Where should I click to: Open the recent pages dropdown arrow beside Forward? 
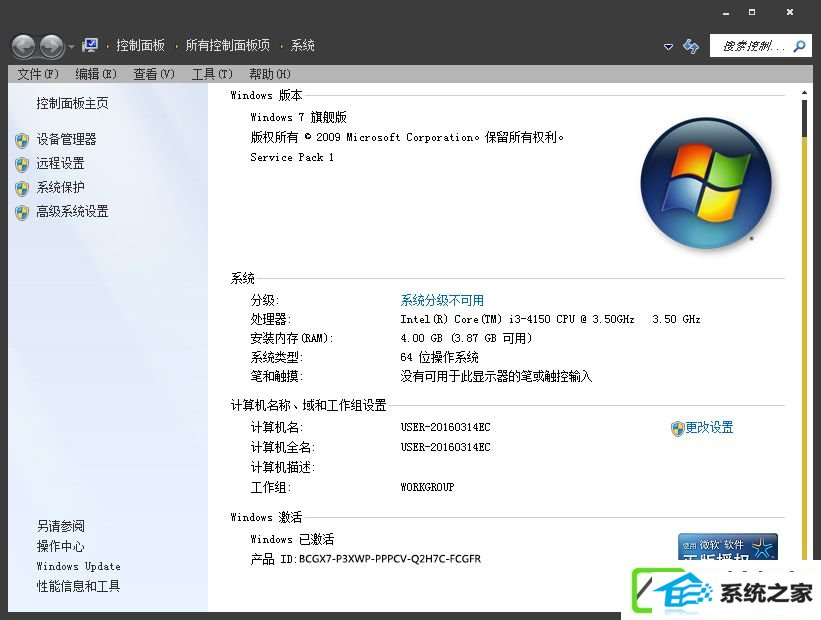coord(71,47)
